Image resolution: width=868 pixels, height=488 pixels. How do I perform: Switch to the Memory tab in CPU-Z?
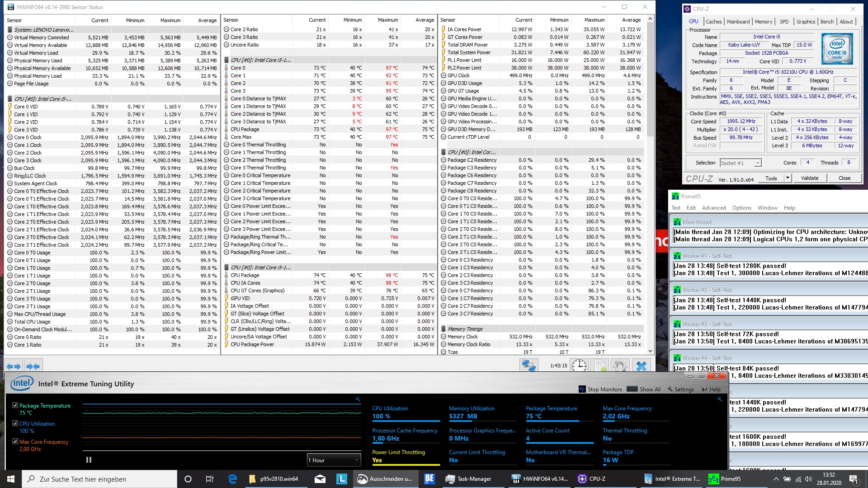pyautogui.click(x=763, y=22)
